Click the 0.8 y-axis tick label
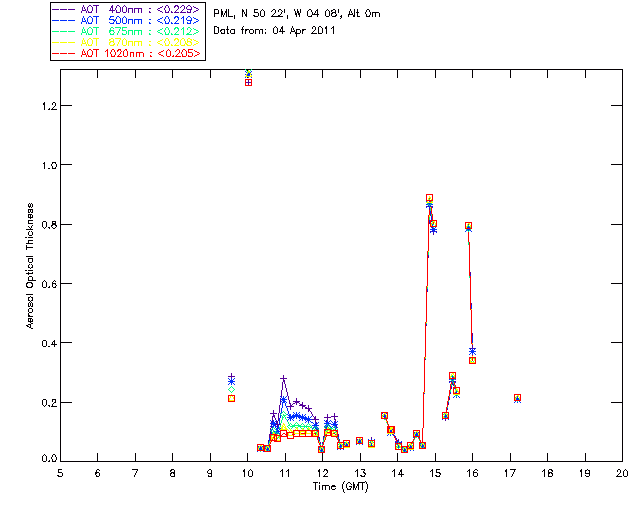The width and height of the screenshot is (640, 512). pyautogui.click(x=49, y=225)
